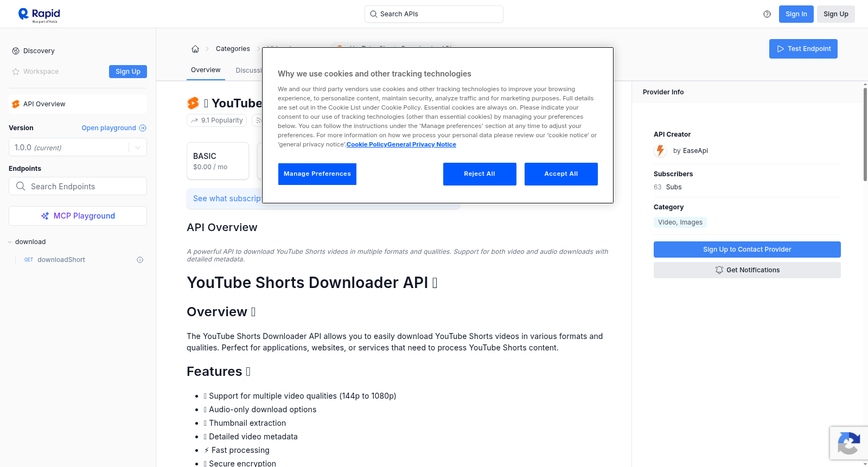
Task: Open the version 1.0.0 dropdown
Action: coord(78,148)
